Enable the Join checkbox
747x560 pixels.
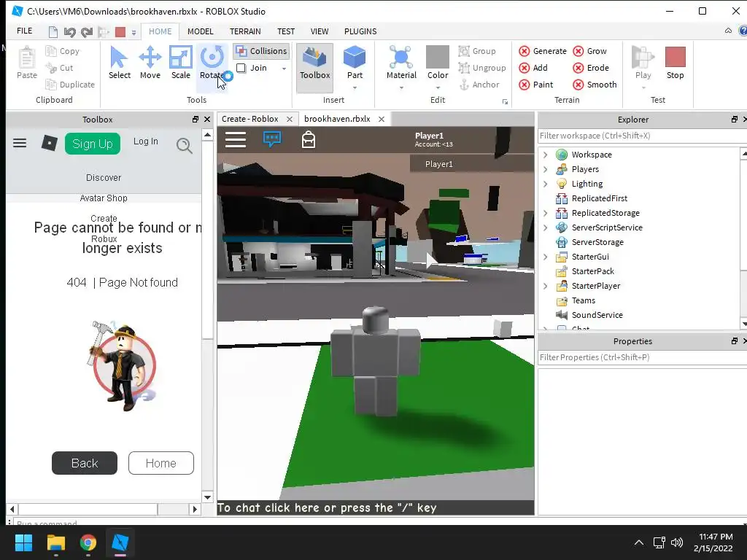[241, 68]
